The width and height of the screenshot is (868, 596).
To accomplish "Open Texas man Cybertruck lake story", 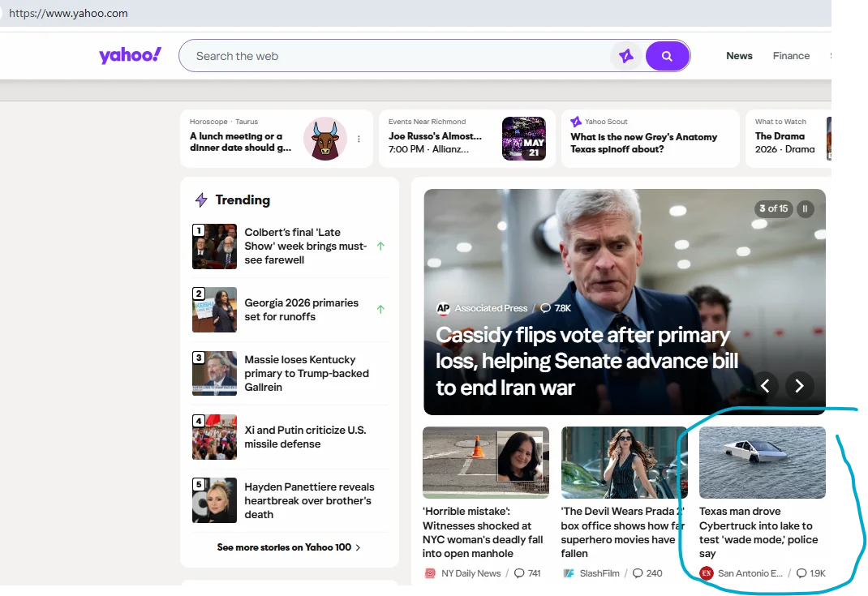I will click(x=758, y=533).
